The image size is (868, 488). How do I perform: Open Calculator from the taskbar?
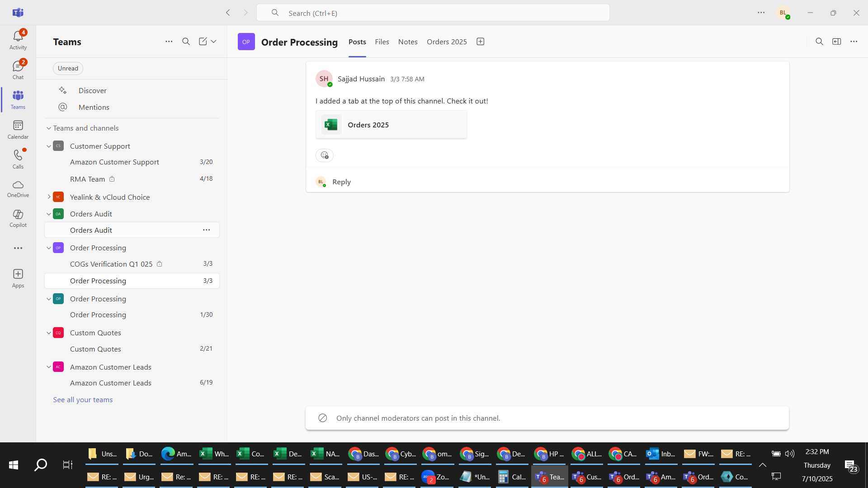tap(512, 477)
